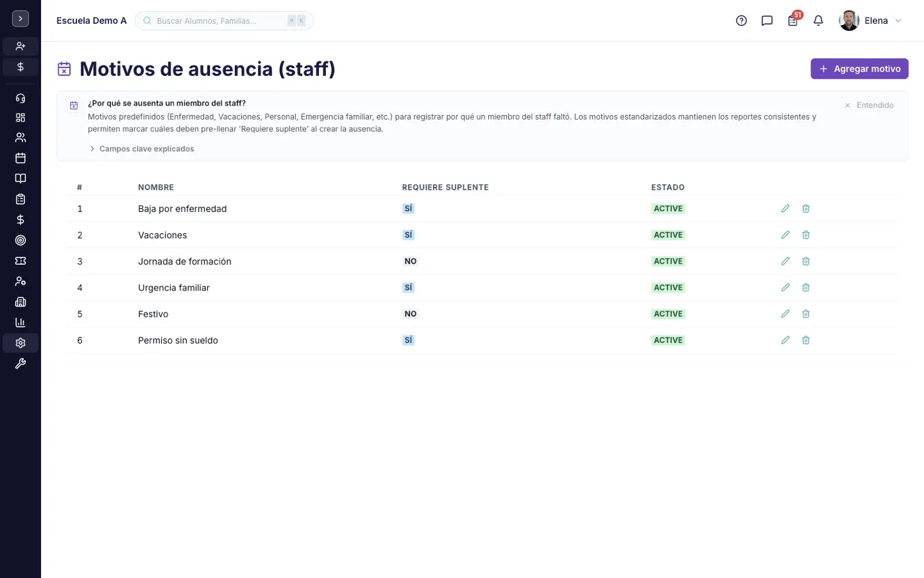Click the Agregar motivo button
This screenshot has height=578, width=924.
tap(859, 69)
